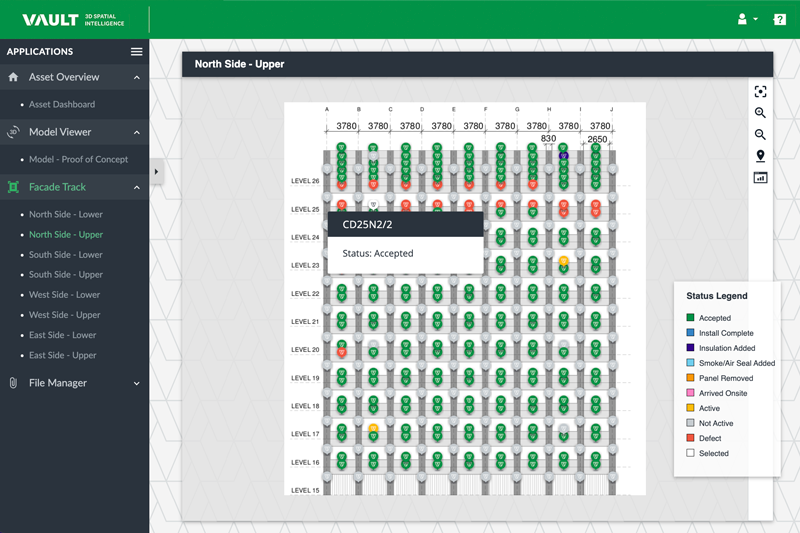The image size is (800, 533).
Task: Click the selected white marker at Level 25
Action: coord(373,205)
